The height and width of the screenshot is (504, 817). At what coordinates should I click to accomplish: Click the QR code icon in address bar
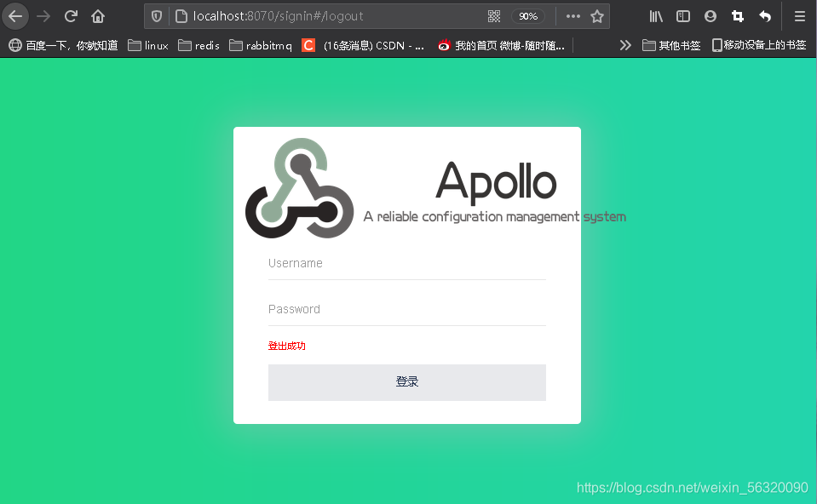494,16
